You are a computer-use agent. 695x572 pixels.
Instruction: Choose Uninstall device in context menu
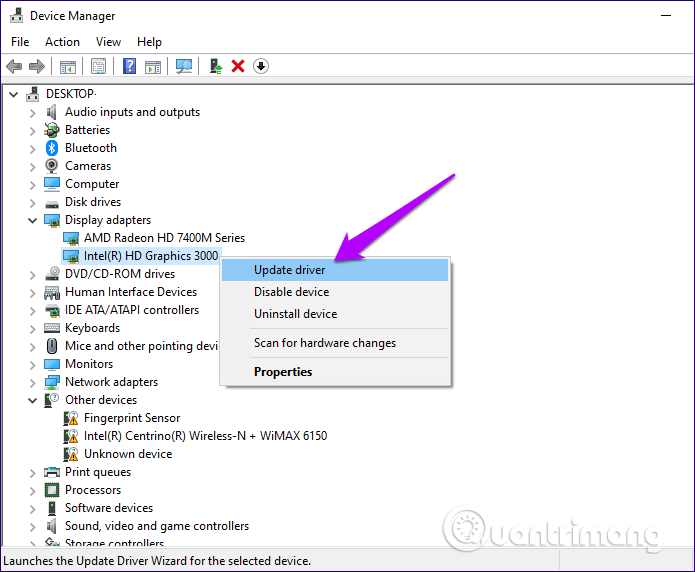click(335, 314)
